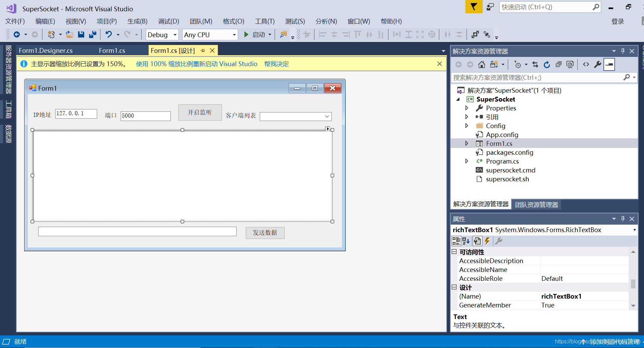The width and height of the screenshot is (644, 348).
Task: Click the Home icon in Solution Explorer
Action: click(481, 64)
